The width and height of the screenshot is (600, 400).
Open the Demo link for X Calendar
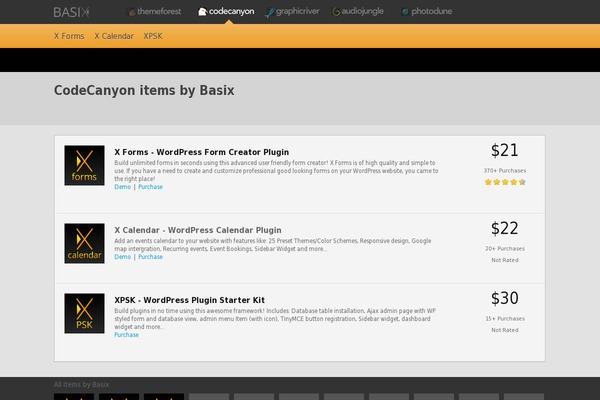[x=122, y=257]
